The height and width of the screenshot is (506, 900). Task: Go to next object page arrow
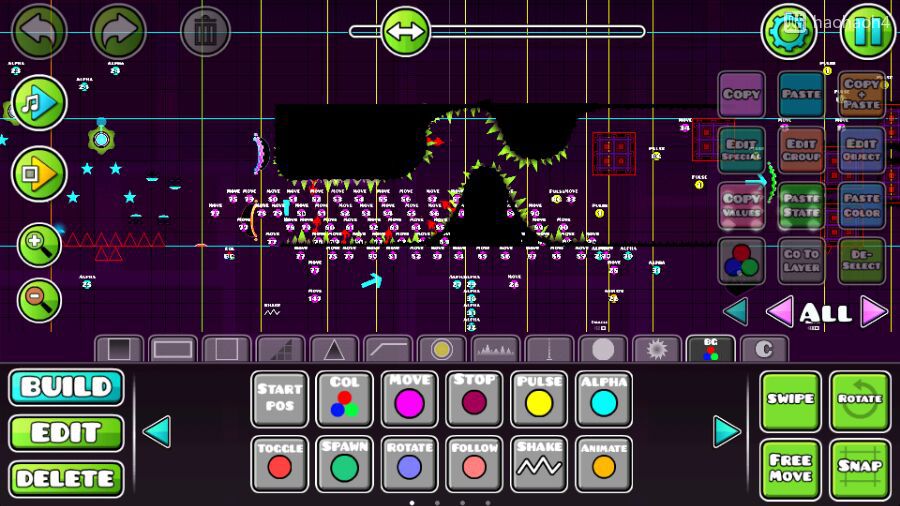(x=727, y=431)
